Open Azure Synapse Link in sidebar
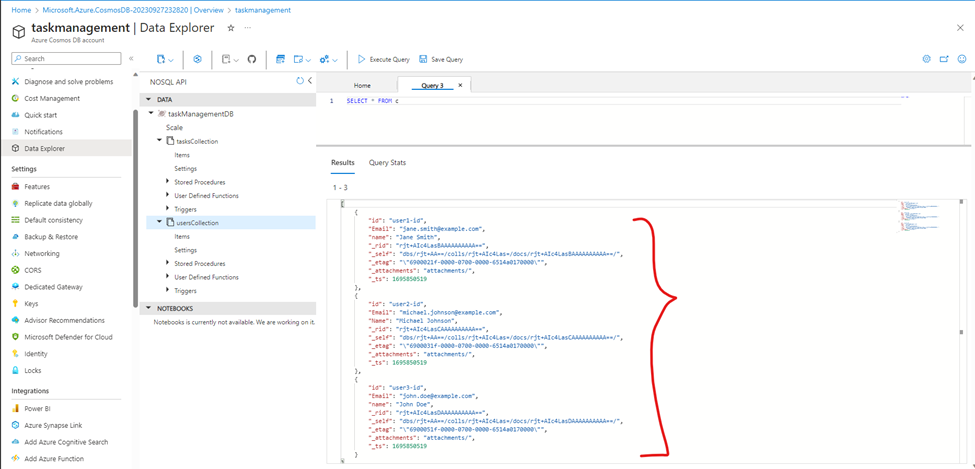The width and height of the screenshot is (975, 469). point(53,425)
